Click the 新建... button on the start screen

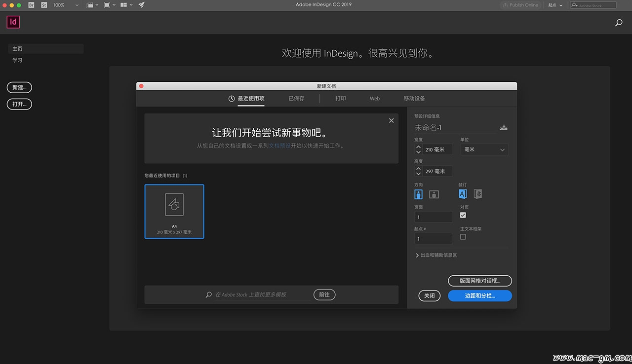pyautogui.click(x=19, y=87)
